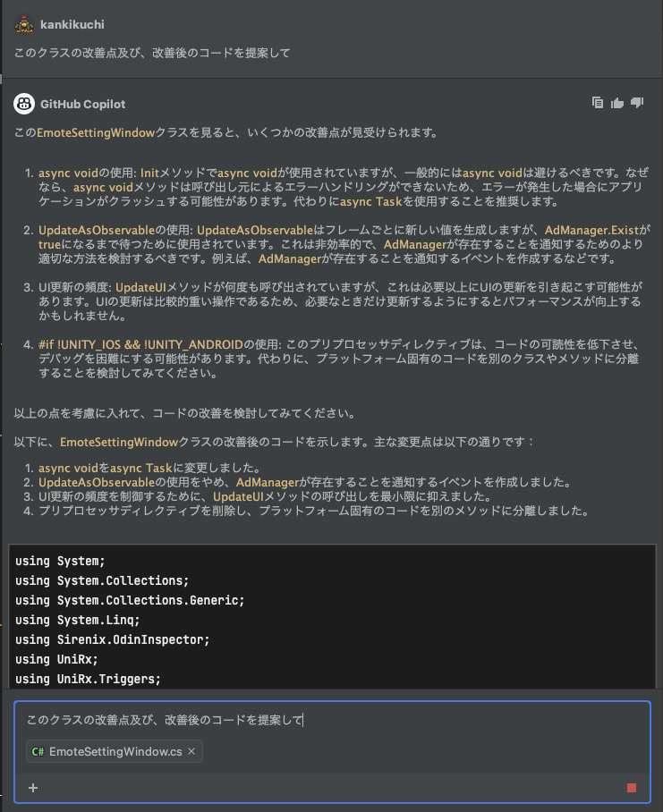
Task: Give thumbs down to Copilot answer
Action: [637, 103]
